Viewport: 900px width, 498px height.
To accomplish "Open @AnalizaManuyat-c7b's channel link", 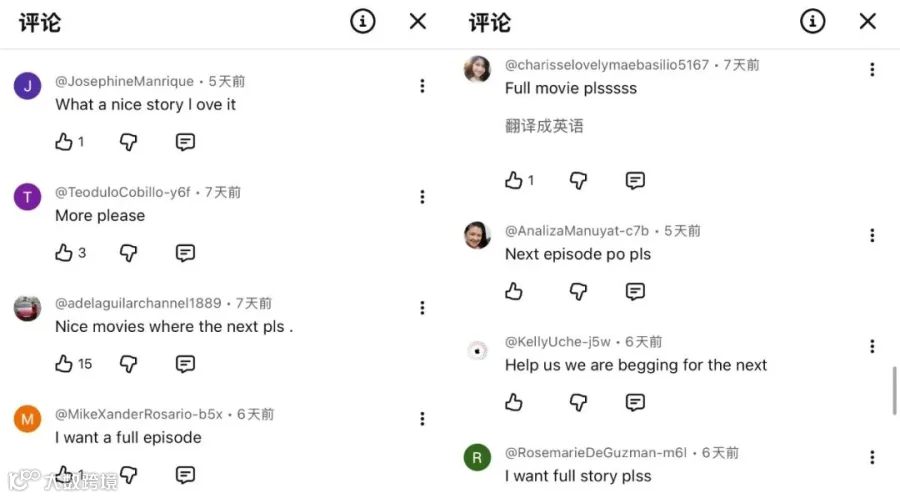I will coord(577,231).
